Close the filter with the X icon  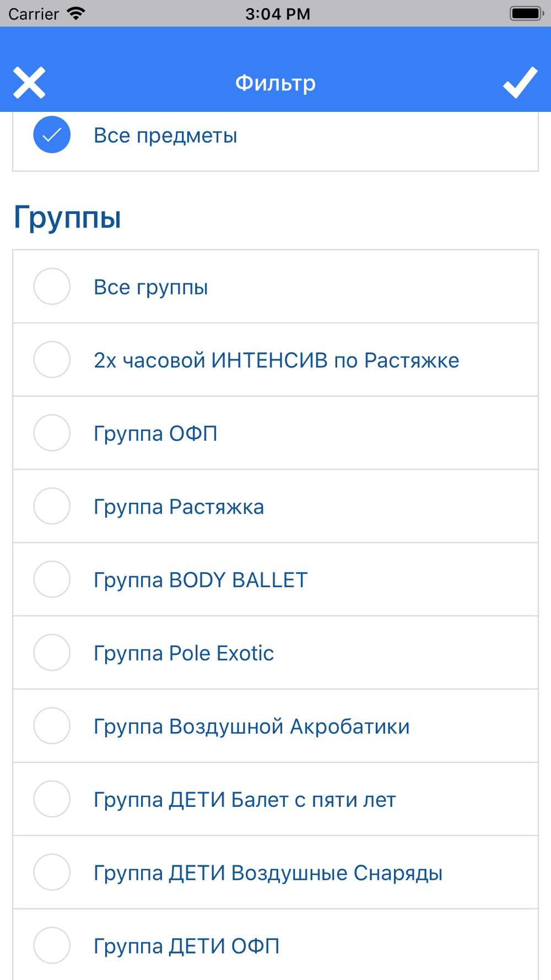pyautogui.click(x=29, y=83)
